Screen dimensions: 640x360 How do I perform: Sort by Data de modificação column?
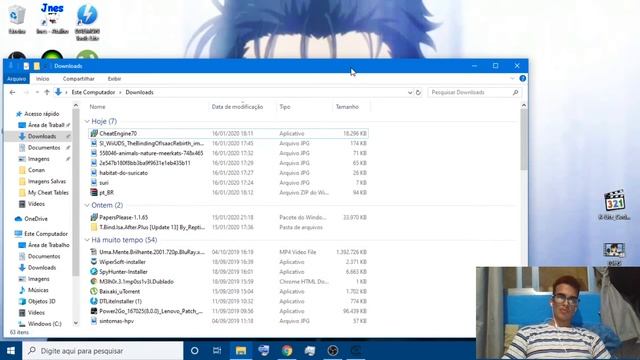click(x=237, y=107)
